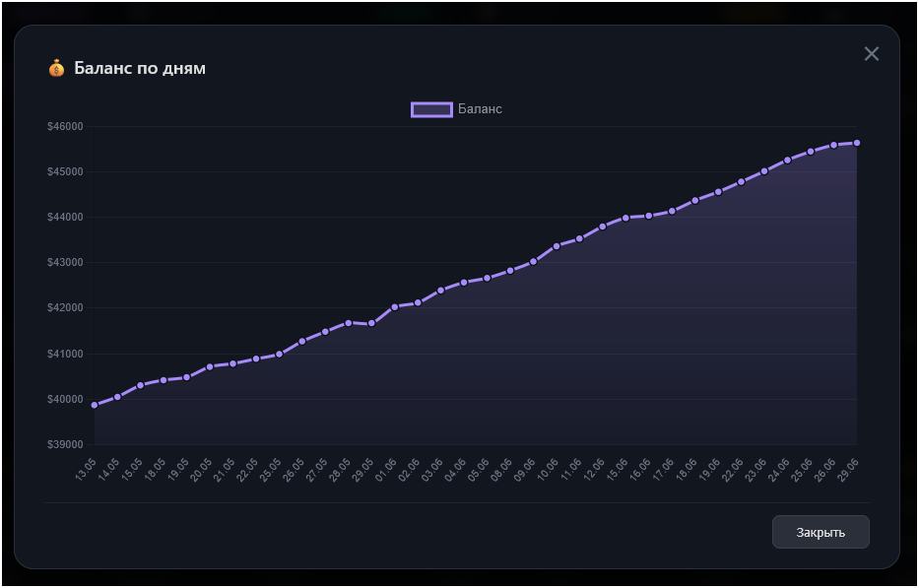919x588 pixels.
Task: Click the money bag icon near the title
Action: (56, 69)
